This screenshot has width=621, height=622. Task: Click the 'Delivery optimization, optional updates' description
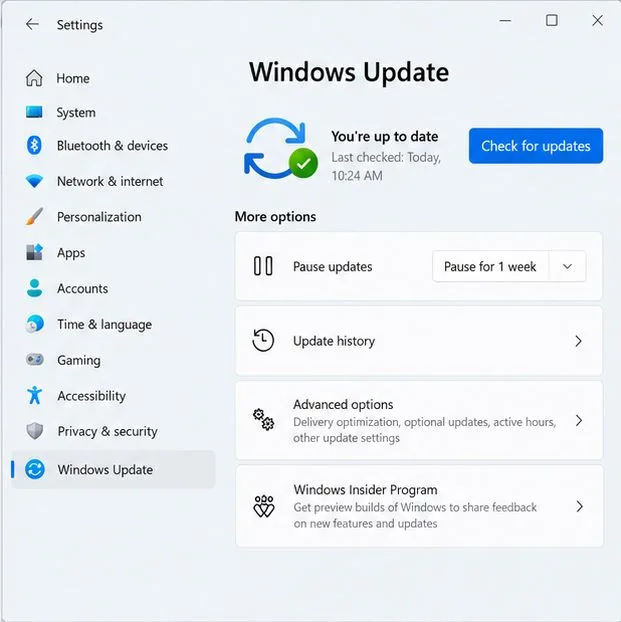[x=425, y=430]
